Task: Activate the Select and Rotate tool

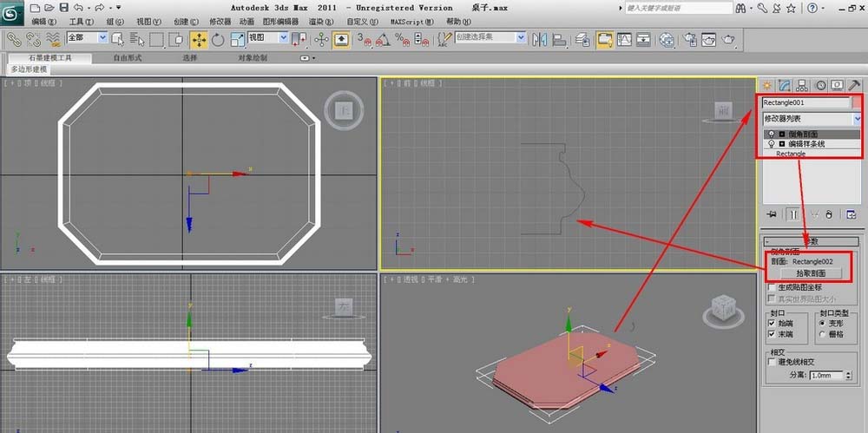Action: tap(218, 39)
